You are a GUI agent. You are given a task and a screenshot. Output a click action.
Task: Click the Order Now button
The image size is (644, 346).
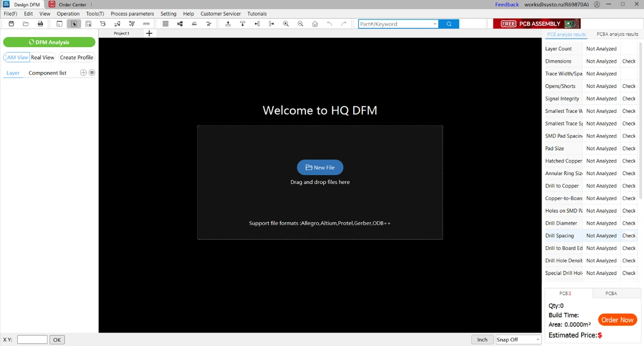pos(617,320)
